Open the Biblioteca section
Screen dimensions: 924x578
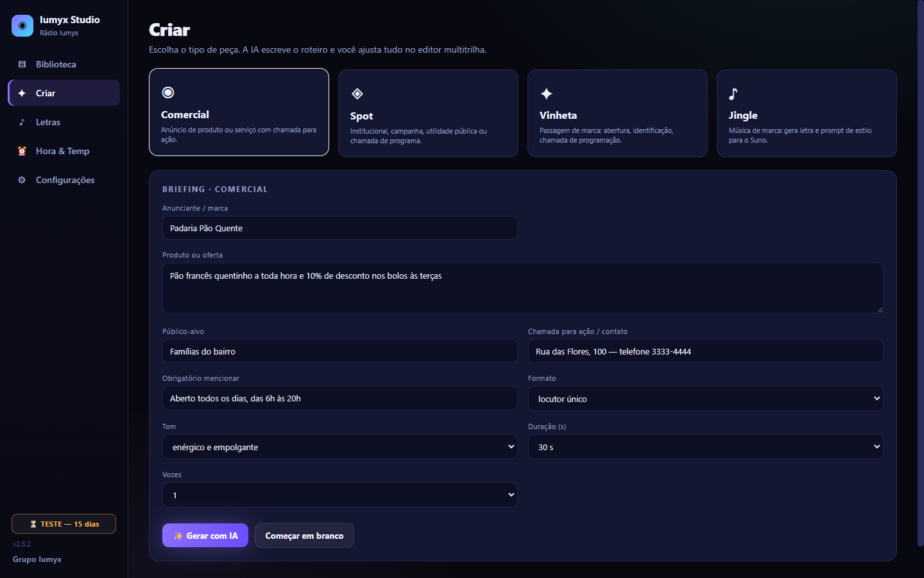(64, 64)
